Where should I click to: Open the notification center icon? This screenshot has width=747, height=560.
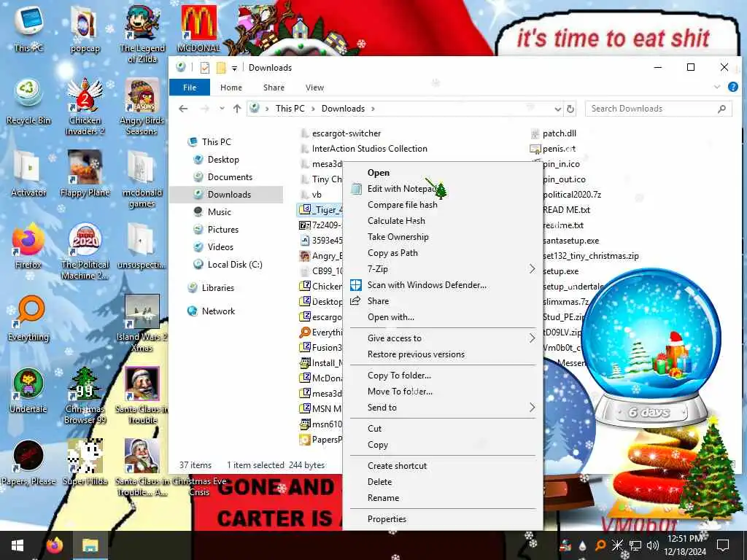[x=723, y=545]
